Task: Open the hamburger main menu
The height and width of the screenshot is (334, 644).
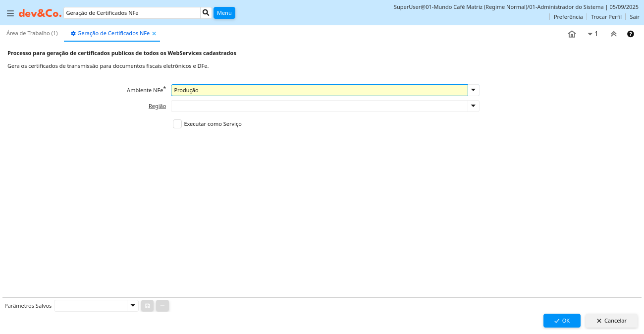Action: pos(10,13)
